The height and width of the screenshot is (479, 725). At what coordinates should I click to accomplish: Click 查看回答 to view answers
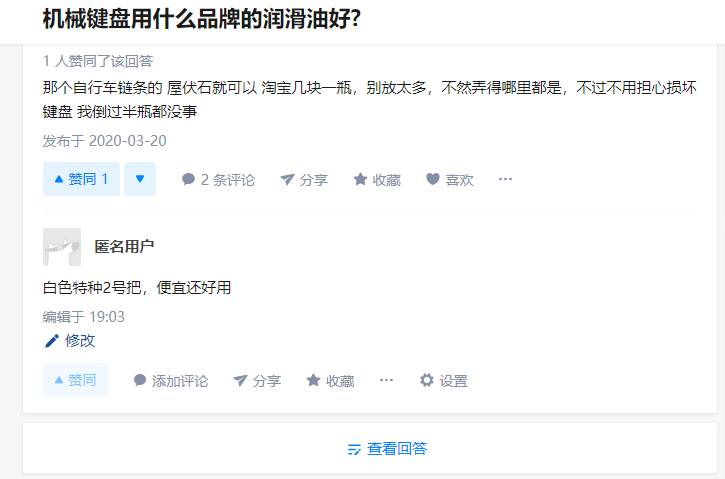point(387,449)
